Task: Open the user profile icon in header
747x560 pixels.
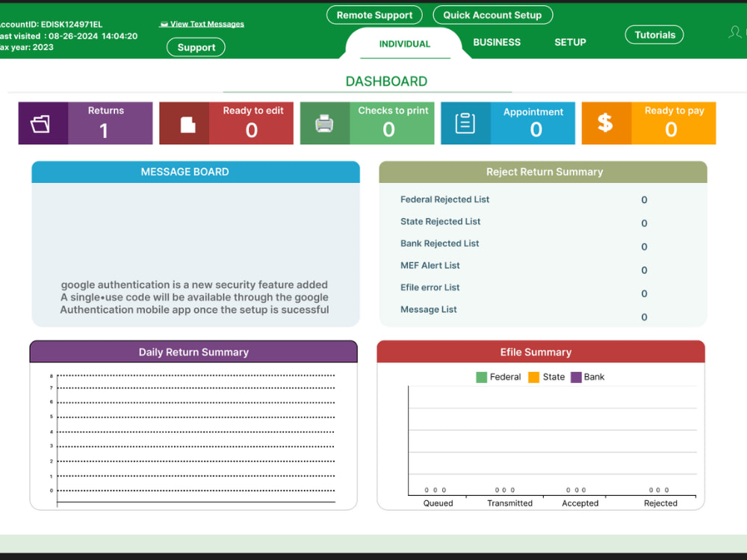Action: tap(734, 32)
